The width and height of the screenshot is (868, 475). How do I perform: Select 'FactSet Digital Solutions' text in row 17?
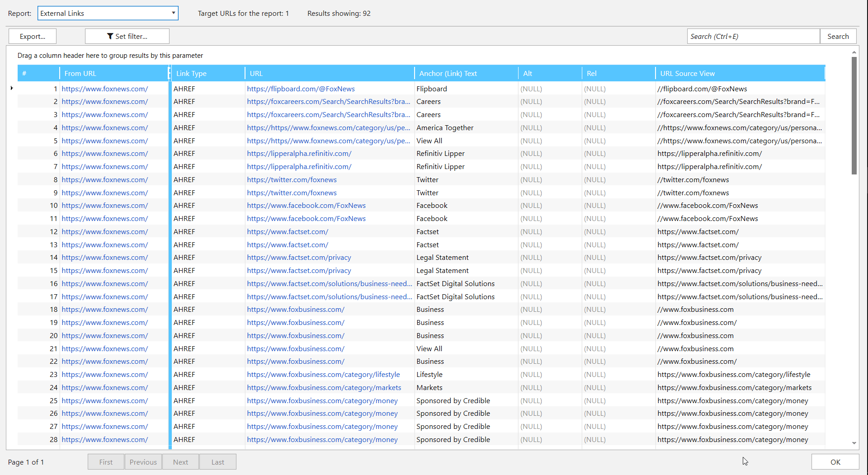466,297
